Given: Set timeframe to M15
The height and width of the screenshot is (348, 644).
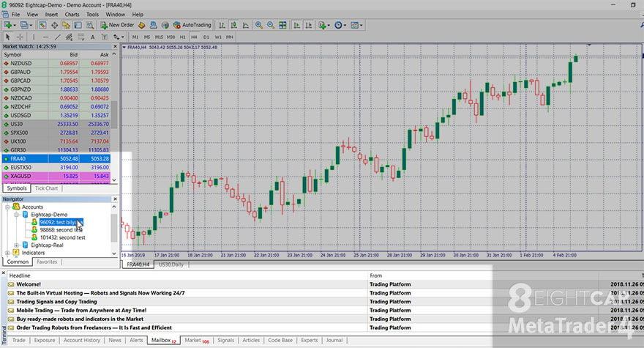Looking at the screenshot, I should click(159, 37).
